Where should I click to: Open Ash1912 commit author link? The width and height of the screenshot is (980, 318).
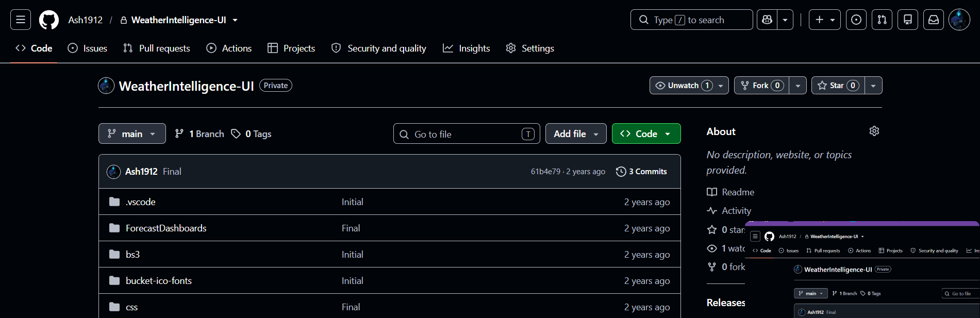point(141,172)
